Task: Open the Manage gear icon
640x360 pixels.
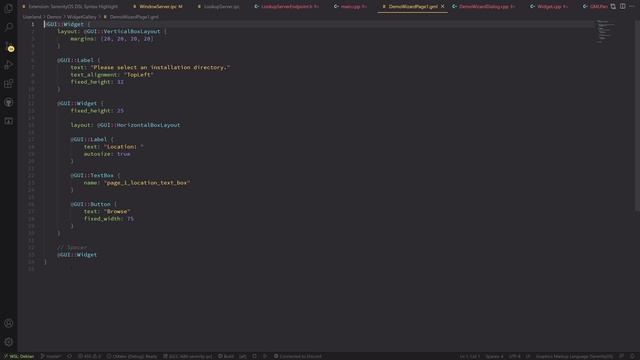Action: 9,342
